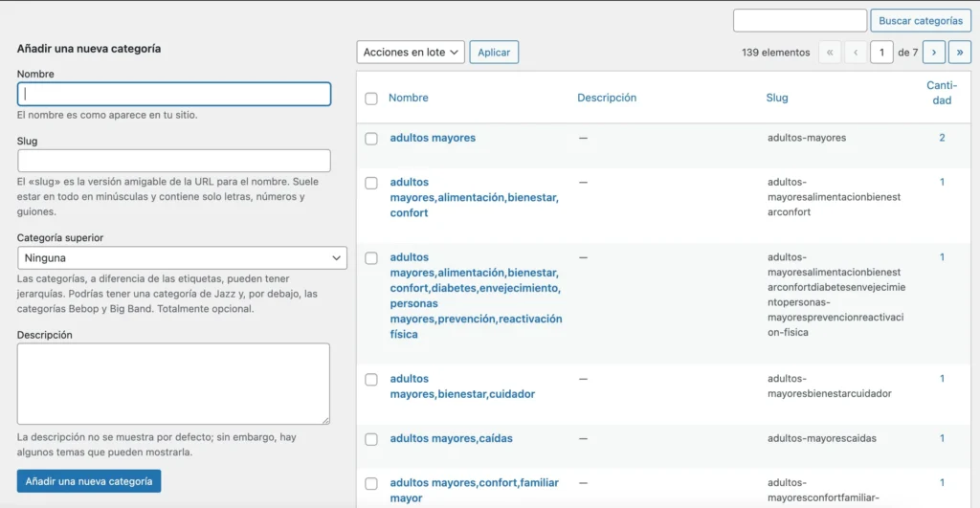Focus the category search box
The width and height of the screenshot is (980, 508).
pos(799,21)
